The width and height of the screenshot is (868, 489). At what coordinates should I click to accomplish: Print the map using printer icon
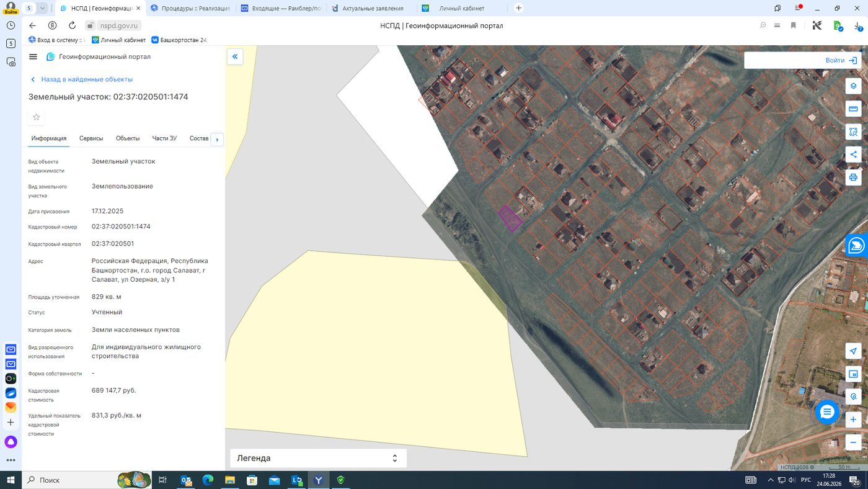(x=853, y=177)
